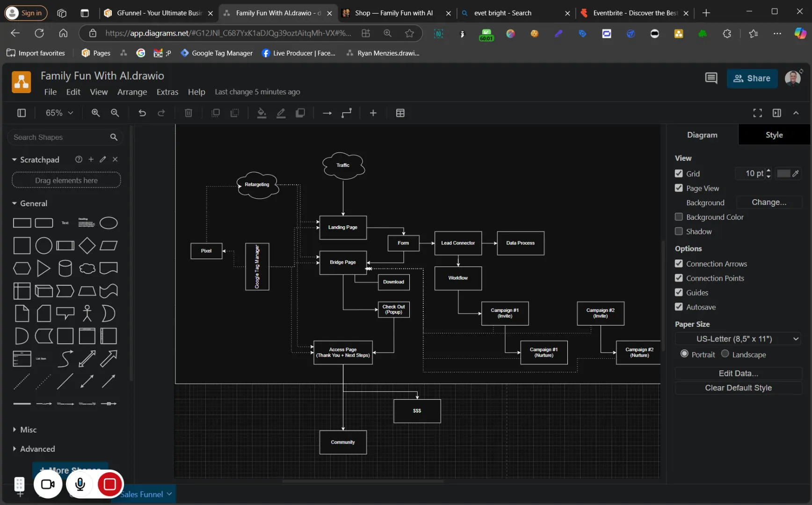812x505 pixels.
Task: Toggle the shadow toolbar icon
Action: 300,113
